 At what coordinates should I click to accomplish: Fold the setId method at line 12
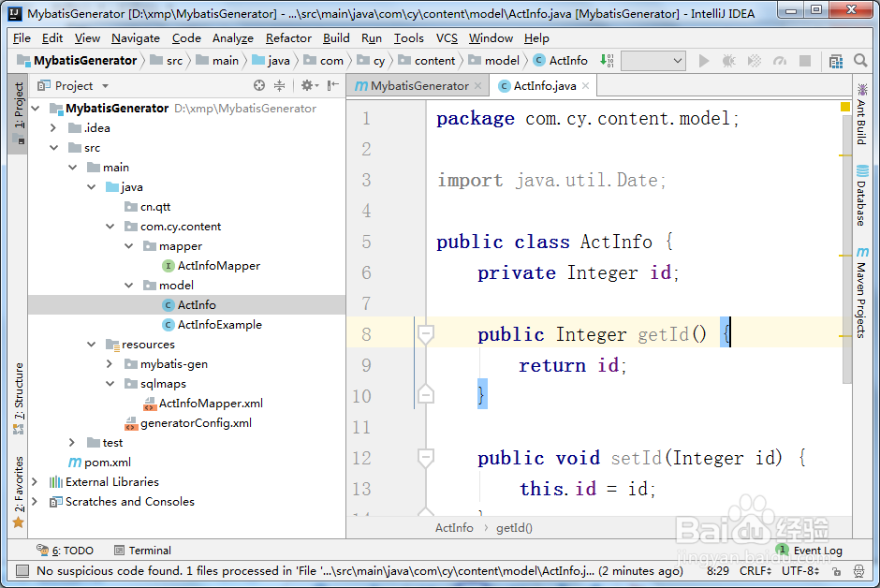(x=425, y=459)
